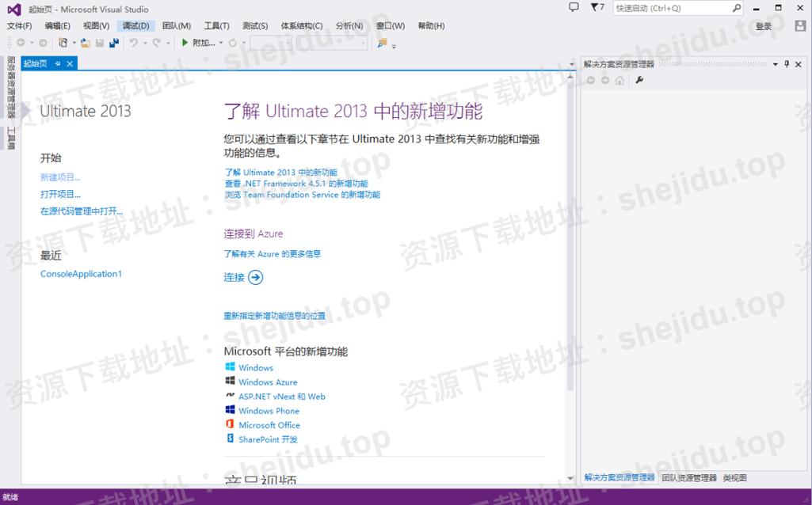
Task: Open the 调试(D) menu
Action: (x=135, y=26)
